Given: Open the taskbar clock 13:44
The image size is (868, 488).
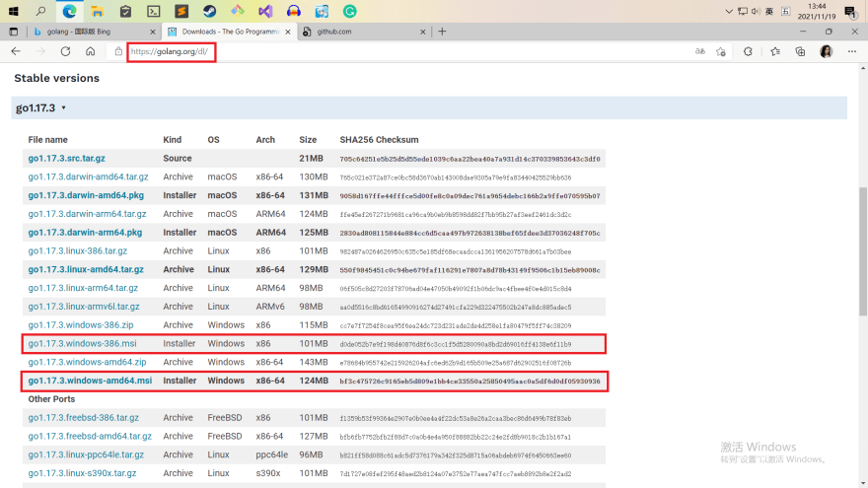Looking at the screenshot, I should (x=817, y=11).
